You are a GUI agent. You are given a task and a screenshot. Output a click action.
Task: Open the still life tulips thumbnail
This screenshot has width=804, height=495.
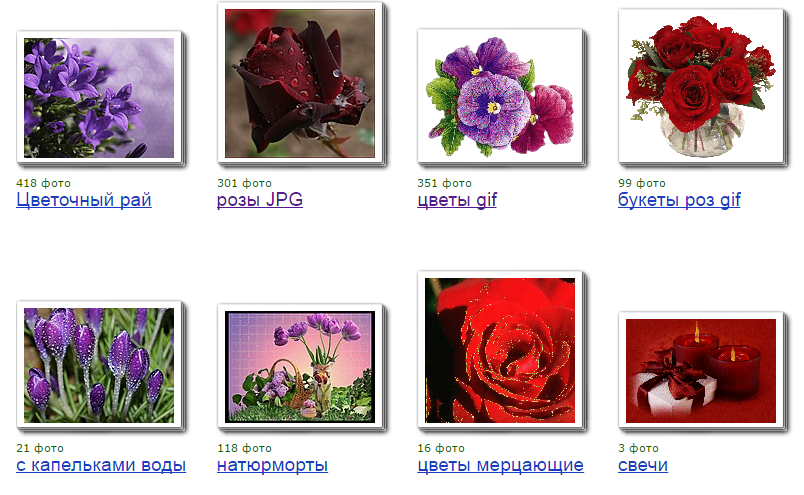300,367
